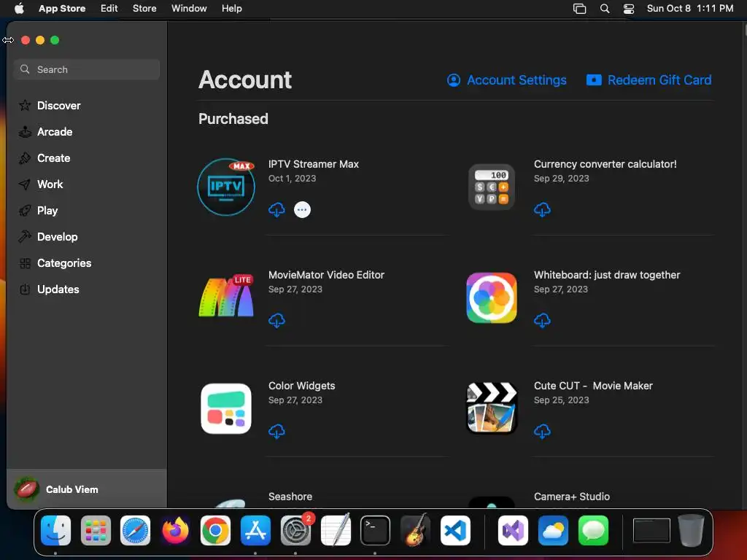Screen dimensions: 747x560
Task: Open the App Store menu
Action: pyautogui.click(x=62, y=8)
